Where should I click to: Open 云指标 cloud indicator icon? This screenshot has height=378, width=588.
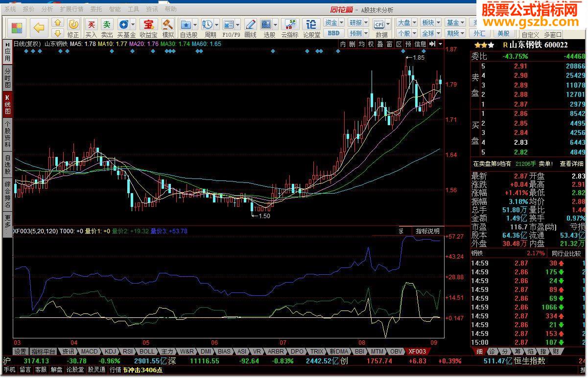[290, 27]
